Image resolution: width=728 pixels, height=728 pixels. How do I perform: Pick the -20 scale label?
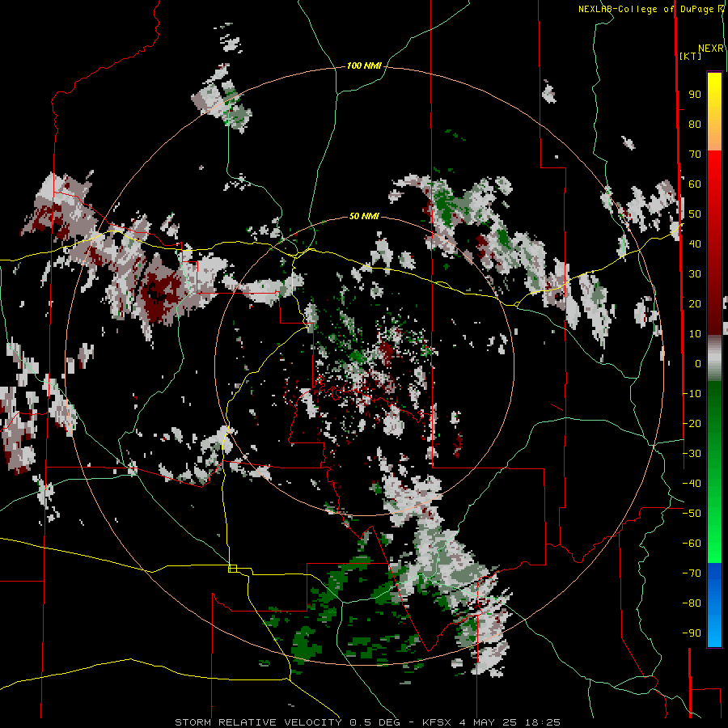(x=692, y=424)
